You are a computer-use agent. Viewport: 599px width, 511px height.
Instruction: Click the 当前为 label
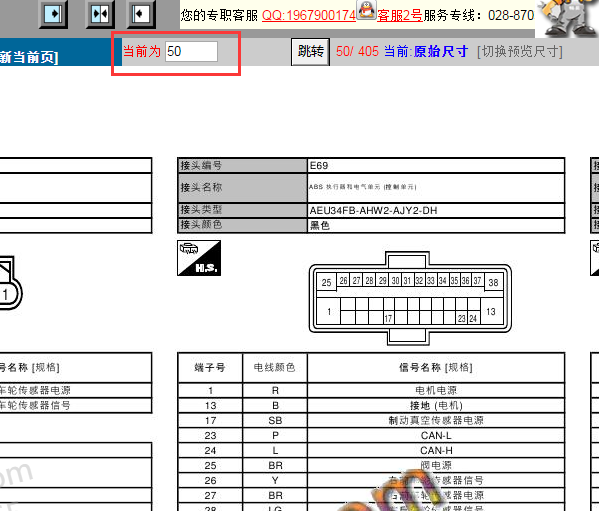click(x=142, y=51)
